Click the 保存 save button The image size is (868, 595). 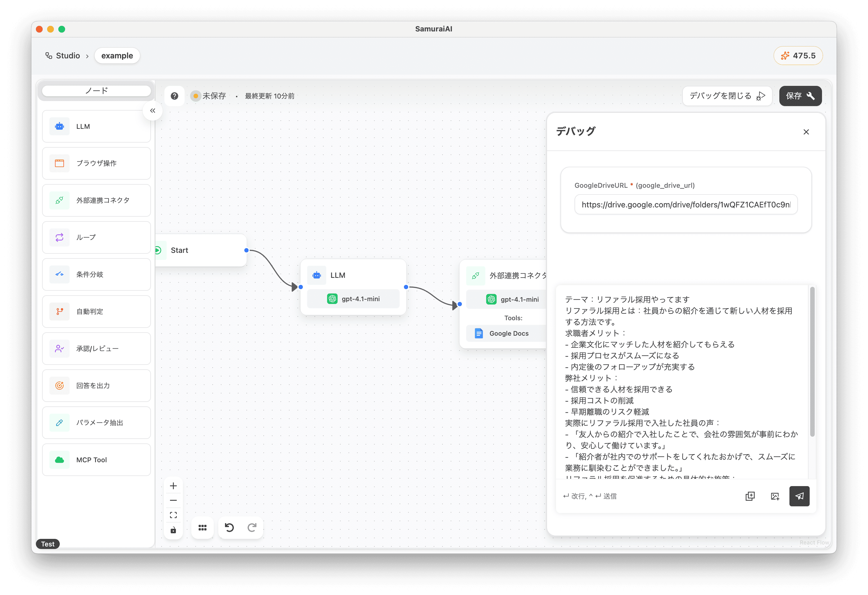(800, 96)
